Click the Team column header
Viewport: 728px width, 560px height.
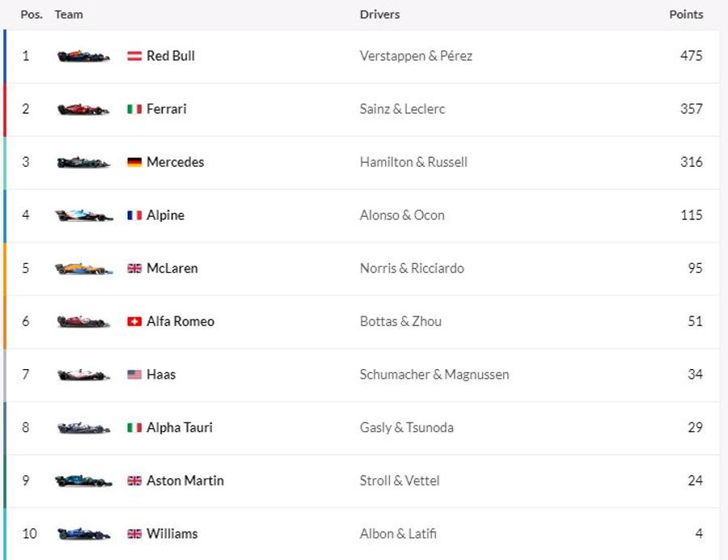click(x=69, y=15)
